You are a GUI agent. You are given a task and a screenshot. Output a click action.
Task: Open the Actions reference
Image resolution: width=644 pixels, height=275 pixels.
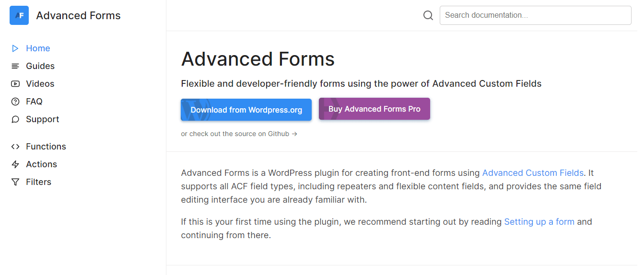click(x=41, y=164)
